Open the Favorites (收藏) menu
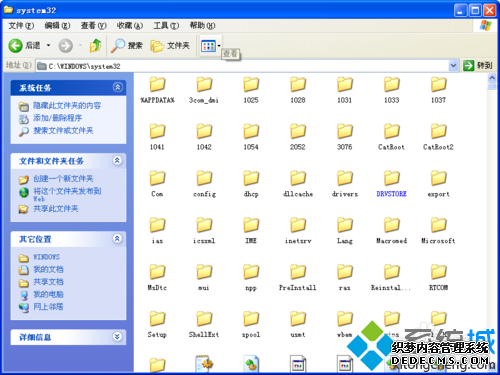 click(x=130, y=26)
